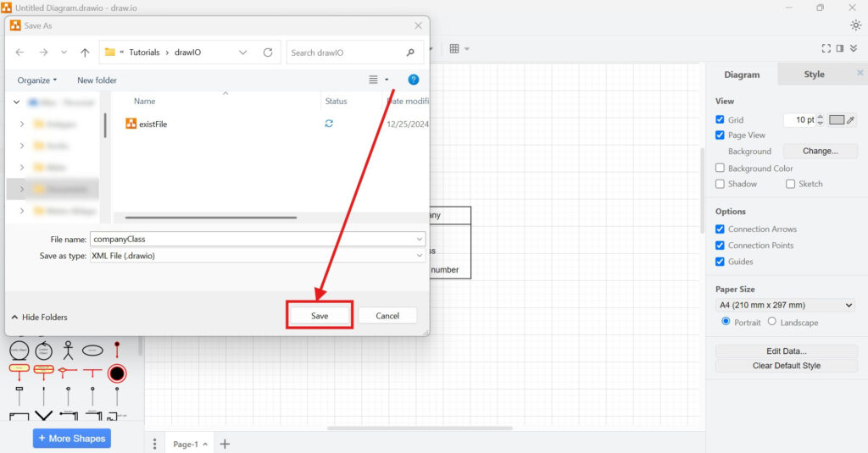Open the Page-1 tab
The height and width of the screenshot is (453, 868).
(186, 444)
